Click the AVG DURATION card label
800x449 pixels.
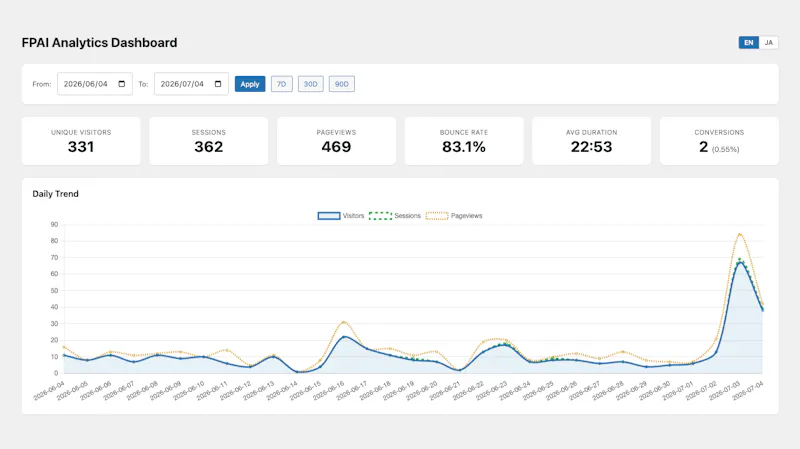591,132
